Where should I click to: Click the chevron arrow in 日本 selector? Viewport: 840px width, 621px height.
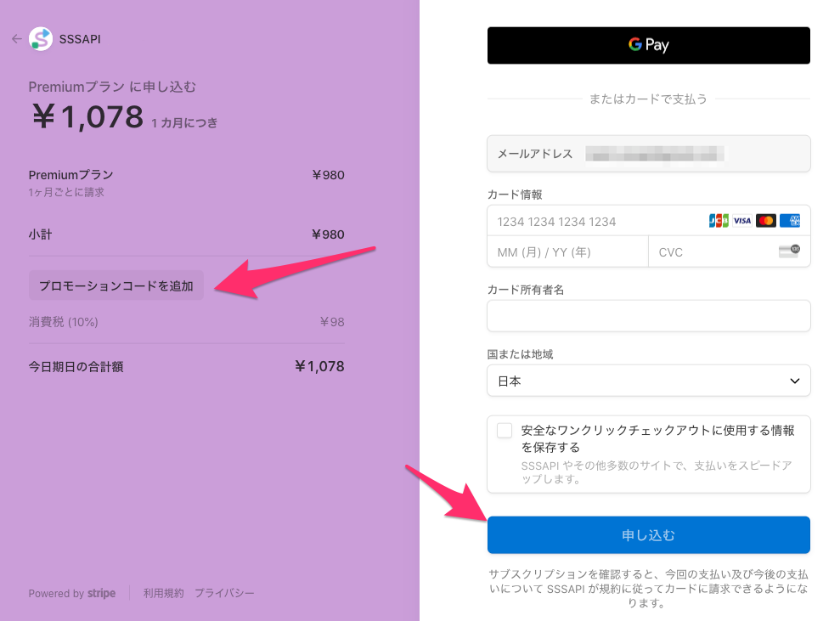794,381
